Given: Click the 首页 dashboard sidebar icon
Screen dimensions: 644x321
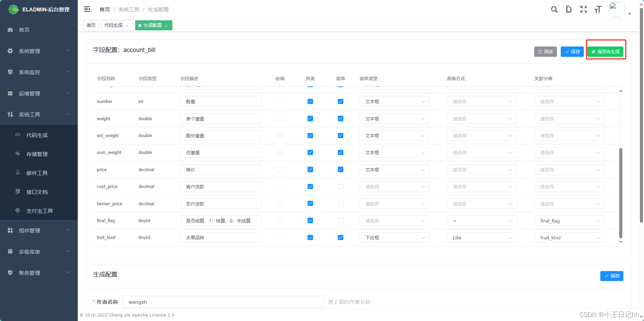Looking at the screenshot, I should click(x=10, y=30).
